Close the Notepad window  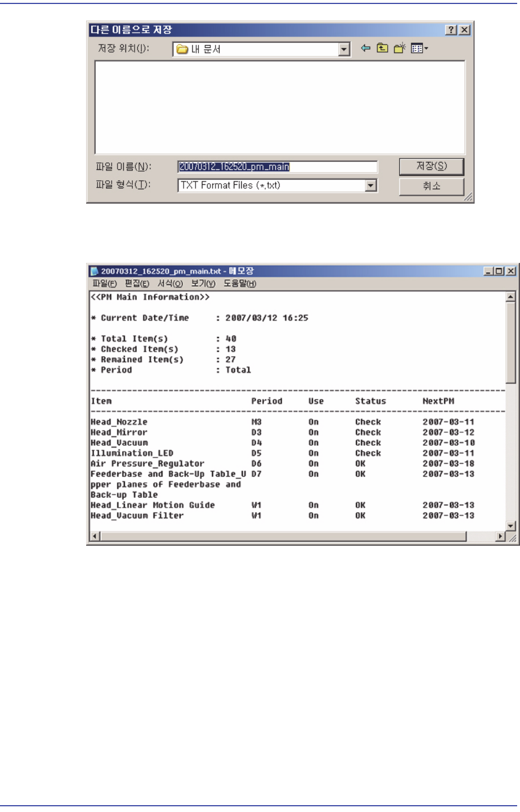point(511,271)
